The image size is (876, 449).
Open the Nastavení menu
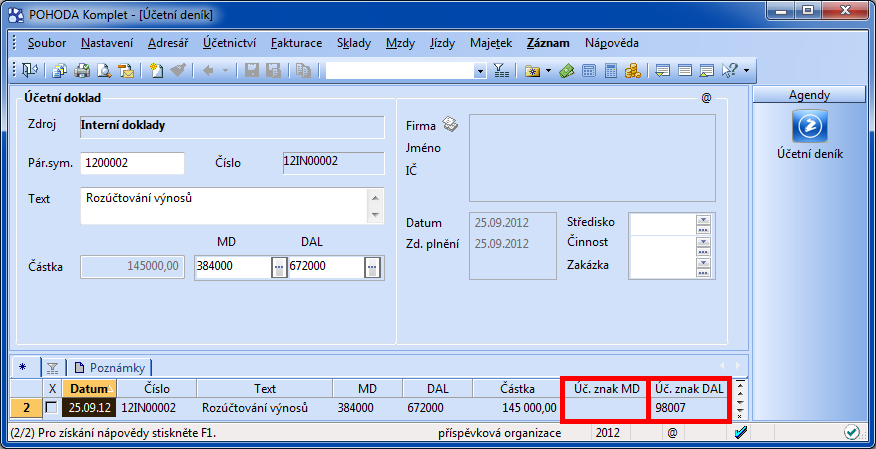(107, 43)
